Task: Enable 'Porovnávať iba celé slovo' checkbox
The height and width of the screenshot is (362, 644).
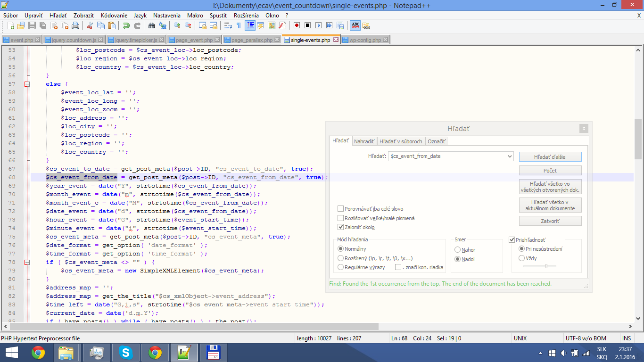Action: (340, 209)
